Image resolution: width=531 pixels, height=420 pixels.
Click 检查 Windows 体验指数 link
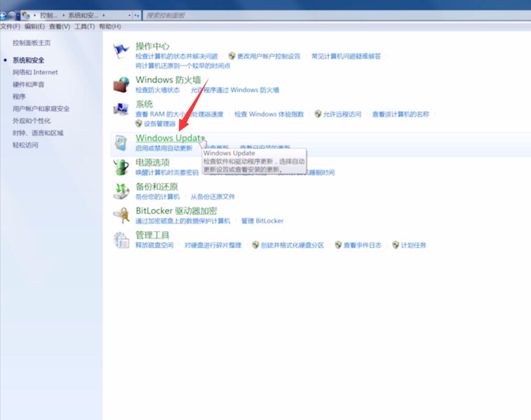pyautogui.click(x=269, y=114)
